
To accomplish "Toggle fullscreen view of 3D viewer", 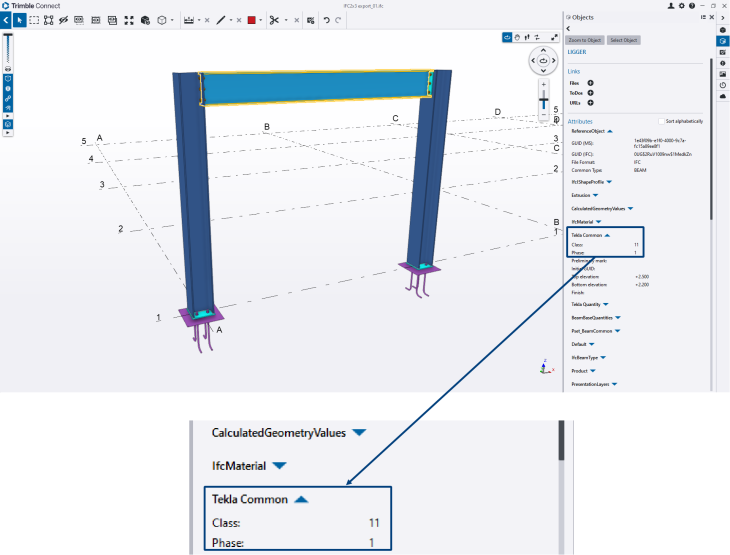I will tap(554, 37).
